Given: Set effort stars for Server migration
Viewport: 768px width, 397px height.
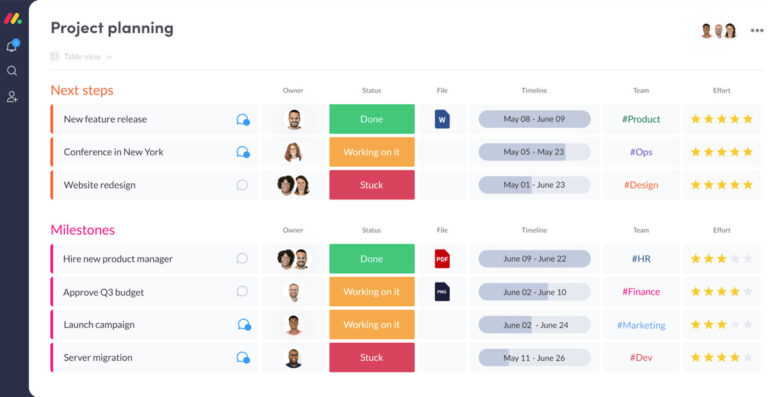Looking at the screenshot, I should [721, 357].
